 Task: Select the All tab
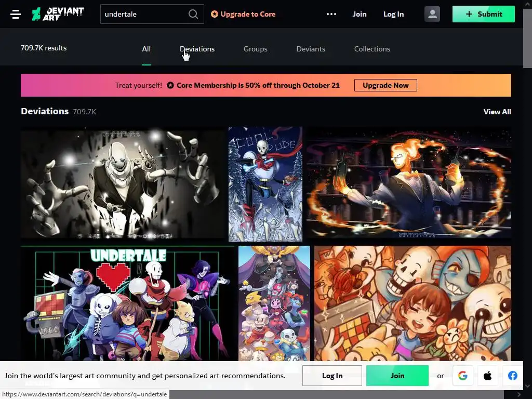146,49
